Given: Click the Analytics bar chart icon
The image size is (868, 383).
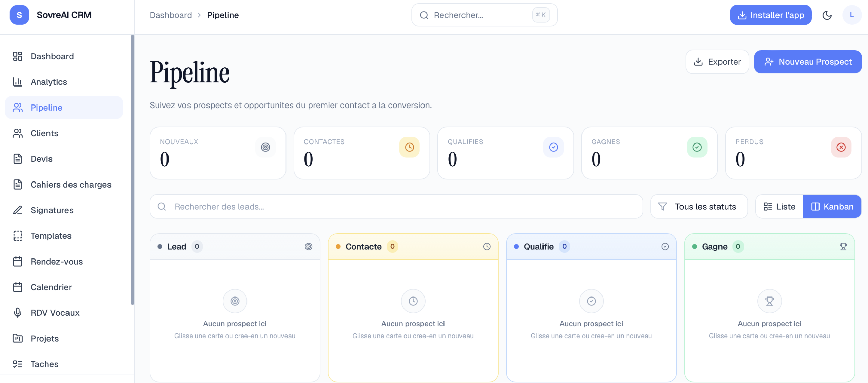Looking at the screenshot, I should 18,82.
